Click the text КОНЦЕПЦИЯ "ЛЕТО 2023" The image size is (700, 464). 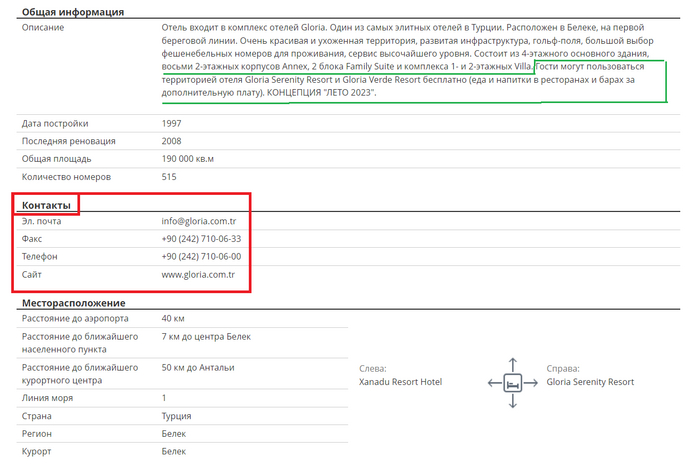coord(321,93)
